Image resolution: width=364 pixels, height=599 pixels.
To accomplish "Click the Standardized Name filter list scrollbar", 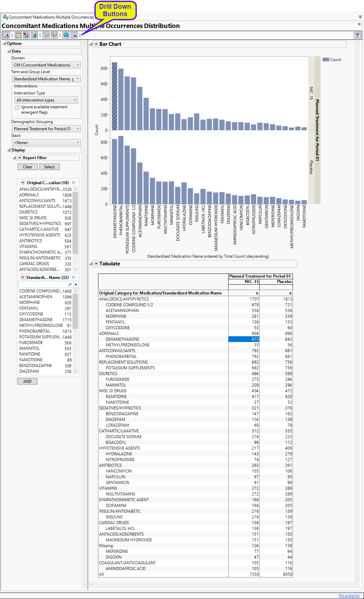I will [75, 311].
